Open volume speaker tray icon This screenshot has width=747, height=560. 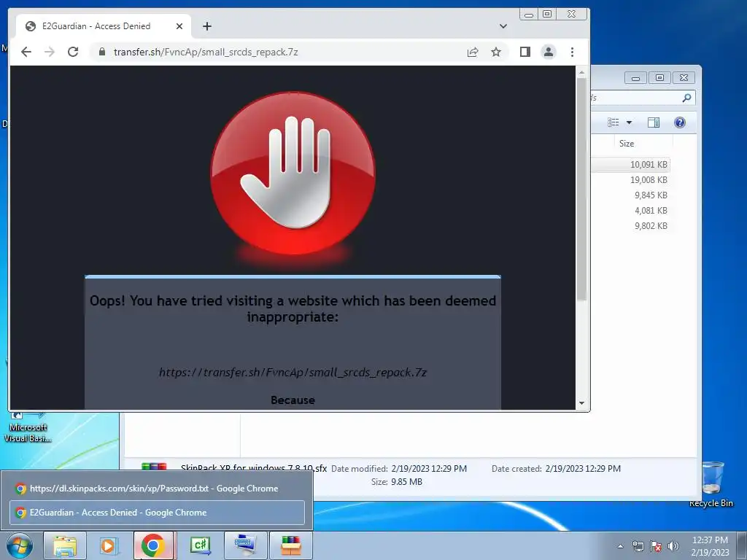(x=673, y=546)
